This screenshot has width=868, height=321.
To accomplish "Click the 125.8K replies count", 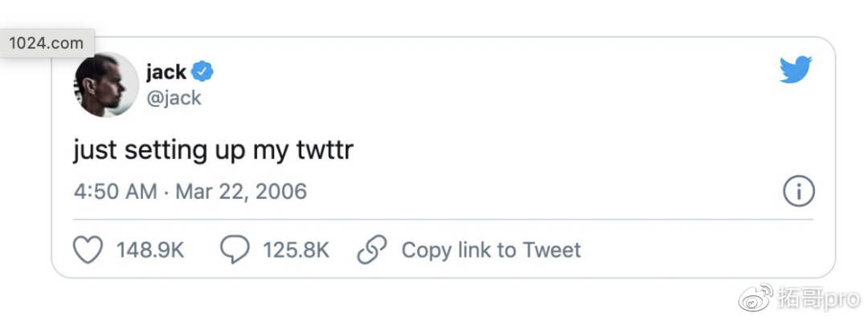I will [296, 250].
